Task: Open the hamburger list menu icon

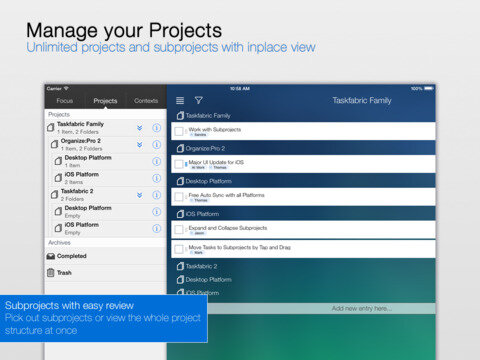Action: 180,100
